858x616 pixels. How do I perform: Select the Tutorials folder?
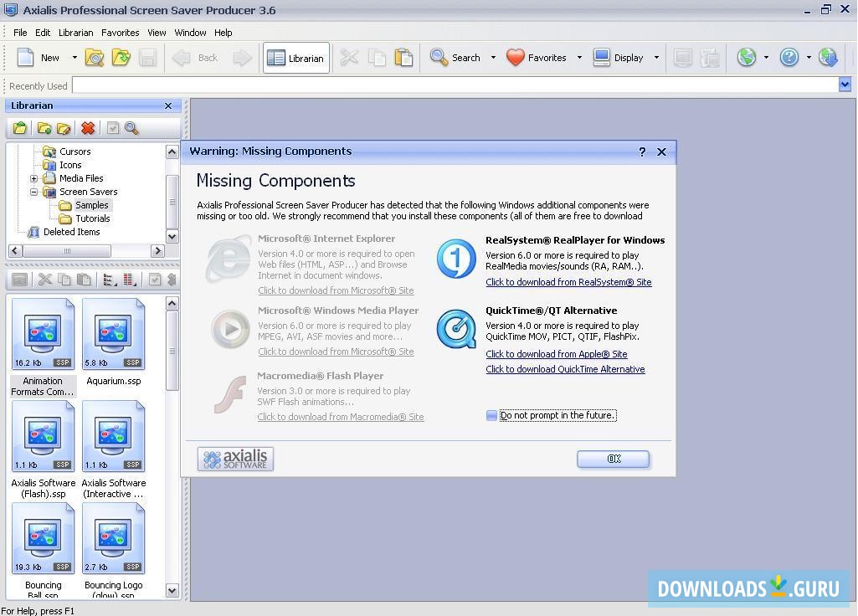tap(92, 218)
